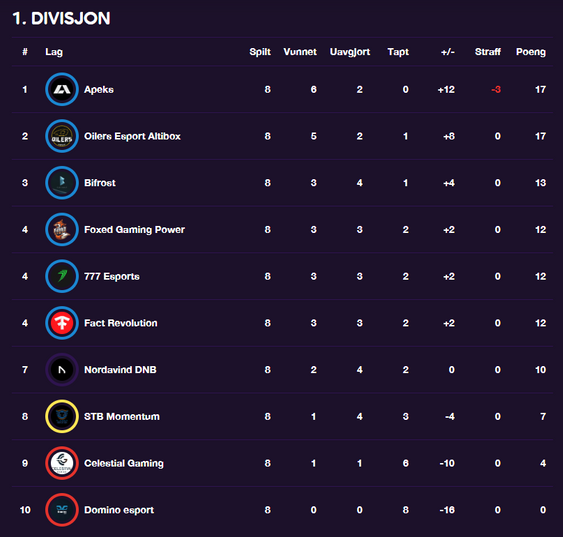Click the Domino esport logo
Viewport: 563px width, 537px height.
pyautogui.click(x=62, y=509)
